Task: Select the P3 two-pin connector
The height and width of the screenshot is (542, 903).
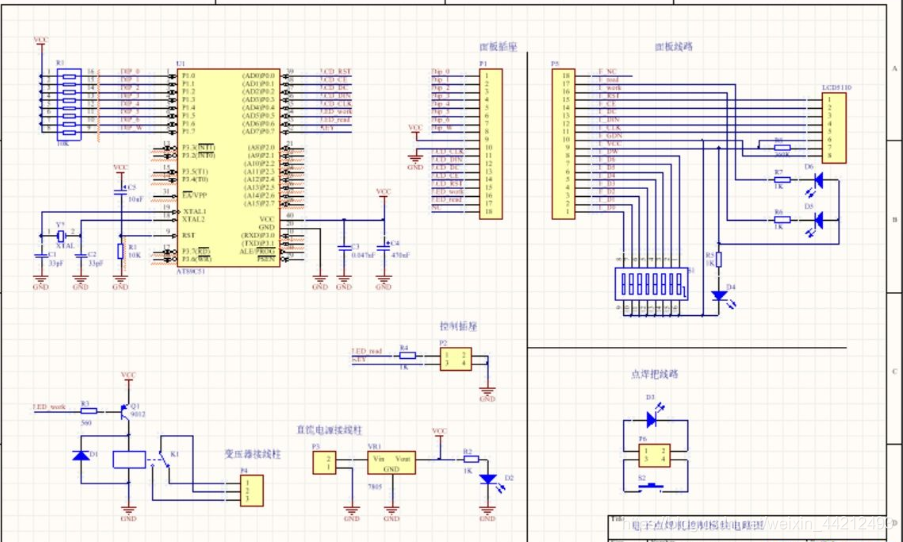Action: pos(324,463)
